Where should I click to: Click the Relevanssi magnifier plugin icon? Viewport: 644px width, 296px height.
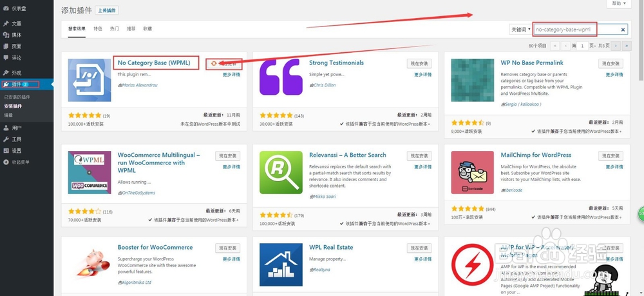pos(281,172)
